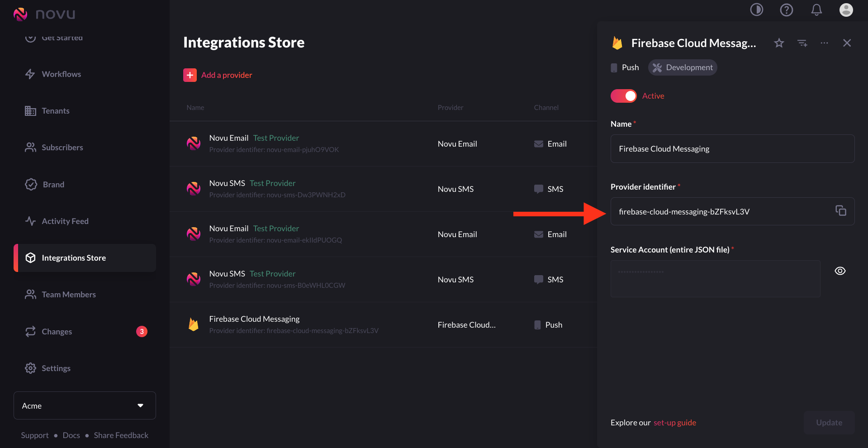
Task: Expand the Acme organization dropdown
Action: pos(85,405)
